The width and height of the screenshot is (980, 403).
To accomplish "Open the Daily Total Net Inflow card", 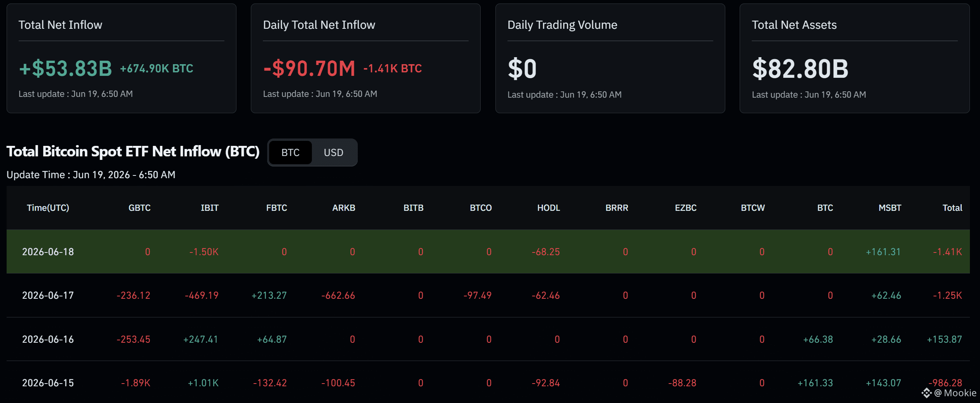I will coord(366,58).
